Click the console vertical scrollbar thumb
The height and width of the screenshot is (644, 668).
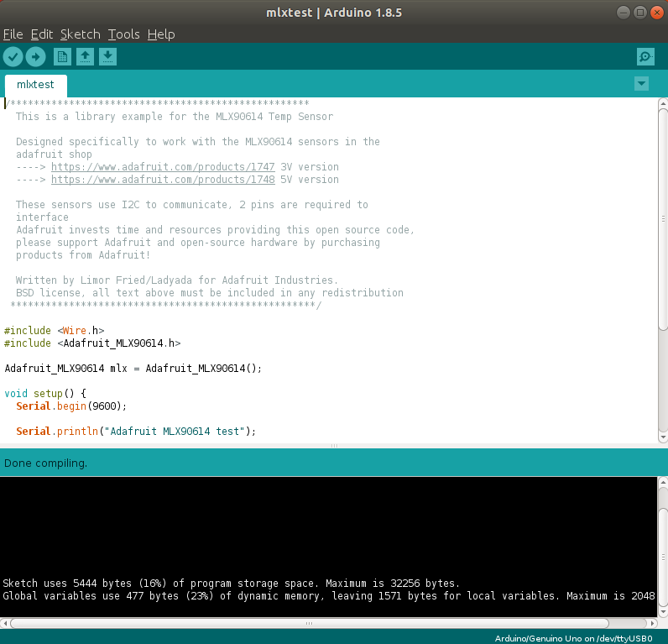[x=663, y=557]
